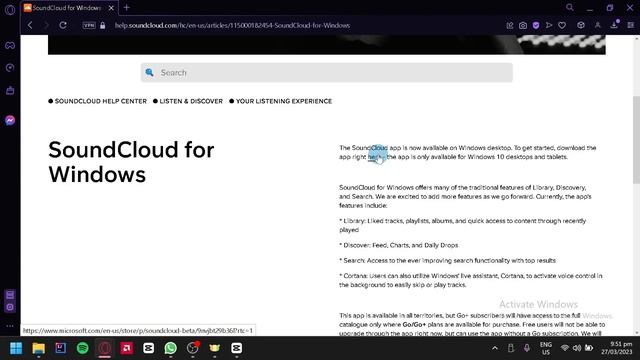Click the shopping bag icon in sidebar
Viewport: 640px width, 360px height.
[10, 90]
